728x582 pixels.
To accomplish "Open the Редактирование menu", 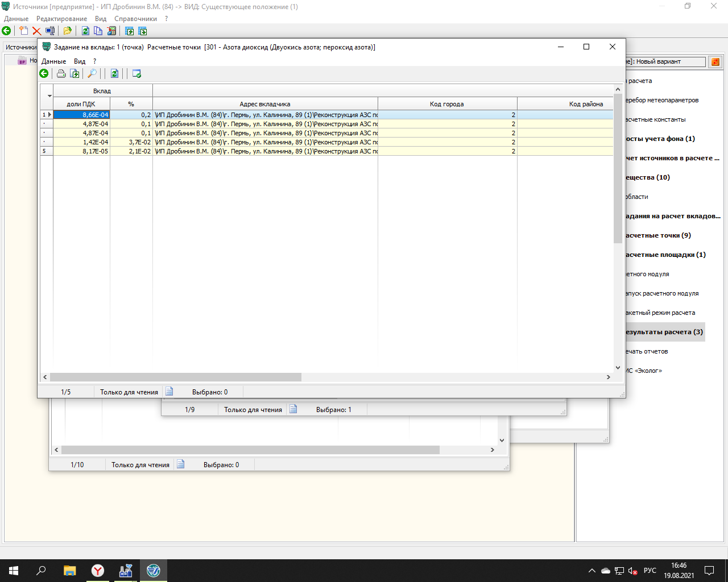I will coord(61,19).
